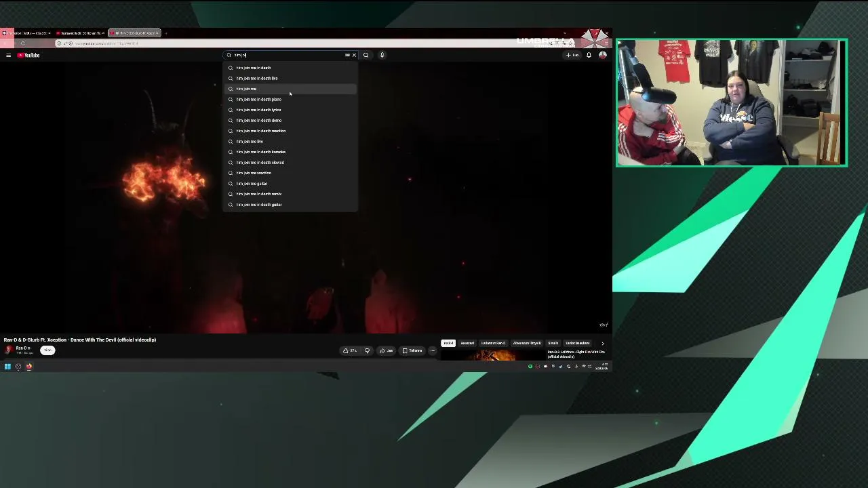Open the Ran-D channel name link
Image resolution: width=868 pixels, height=488 pixels.
point(22,348)
